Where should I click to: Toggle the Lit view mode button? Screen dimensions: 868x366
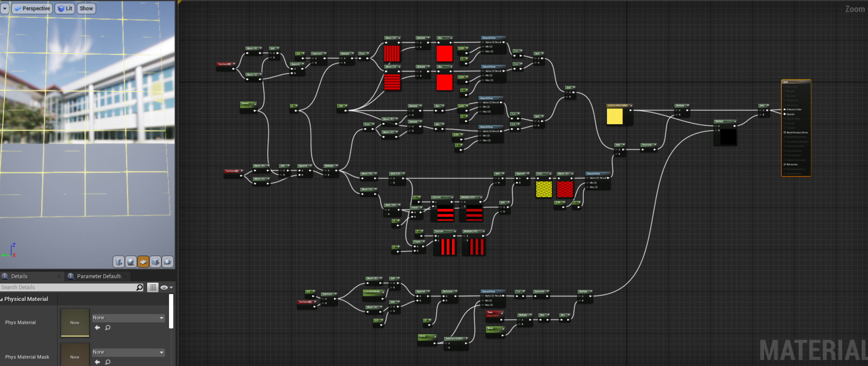coord(65,8)
